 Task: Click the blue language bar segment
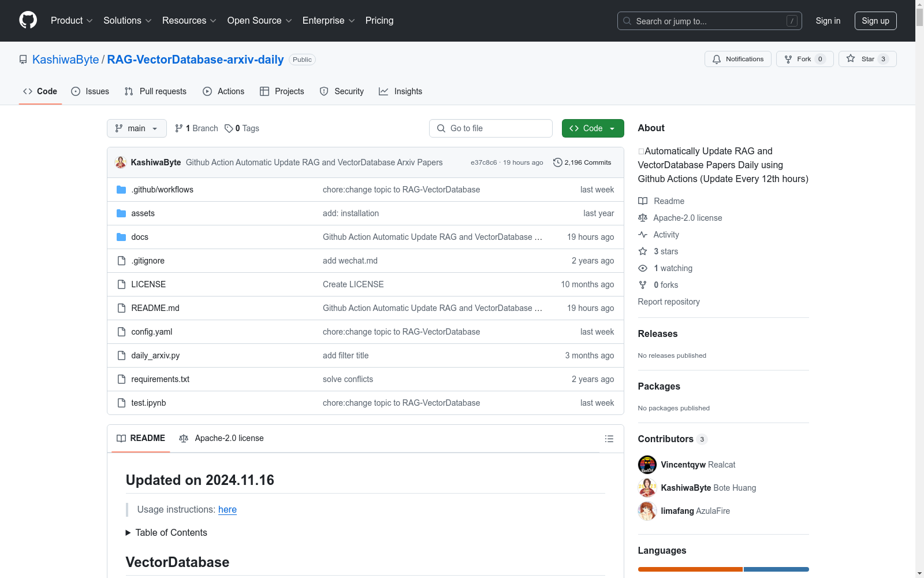point(776,569)
